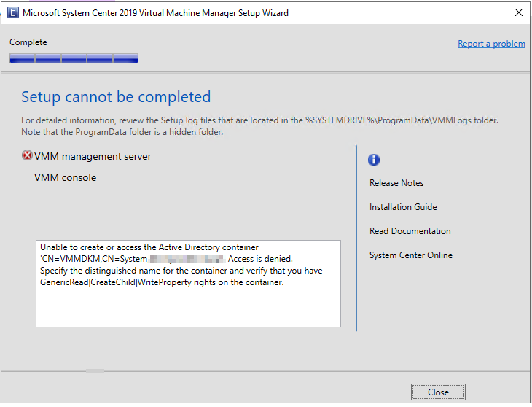
Task: Click the red error icon beside VMM management server
Action: point(27,155)
